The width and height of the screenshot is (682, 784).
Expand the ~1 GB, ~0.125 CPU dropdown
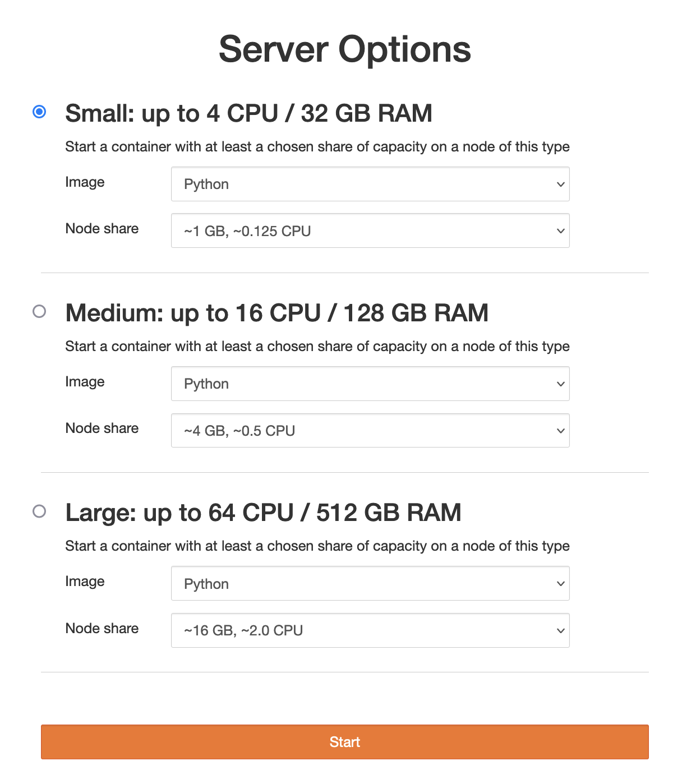click(370, 230)
